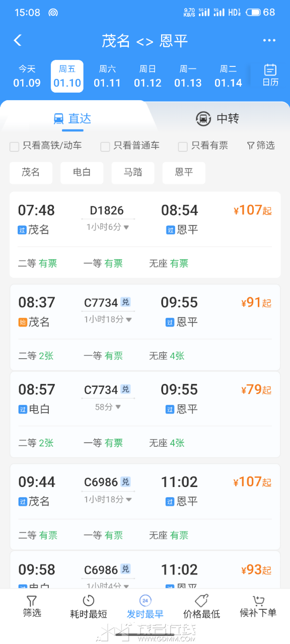Image resolution: width=290 pixels, height=644 pixels.
Task: Sort by lowest price 价格最低
Action: click(201, 607)
